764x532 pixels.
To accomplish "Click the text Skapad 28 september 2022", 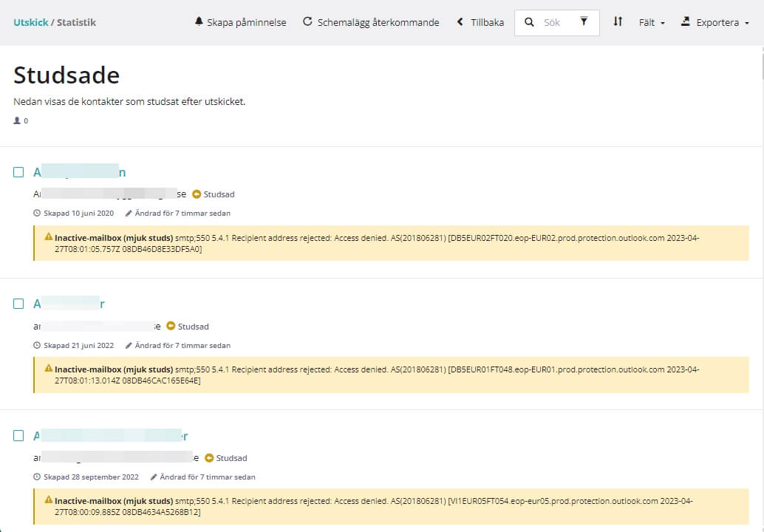I will pyautogui.click(x=91, y=477).
